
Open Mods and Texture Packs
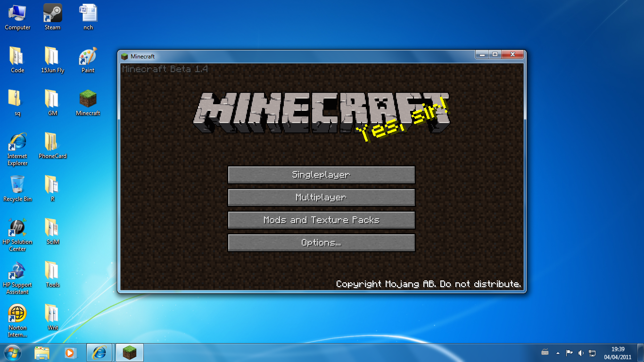click(321, 220)
